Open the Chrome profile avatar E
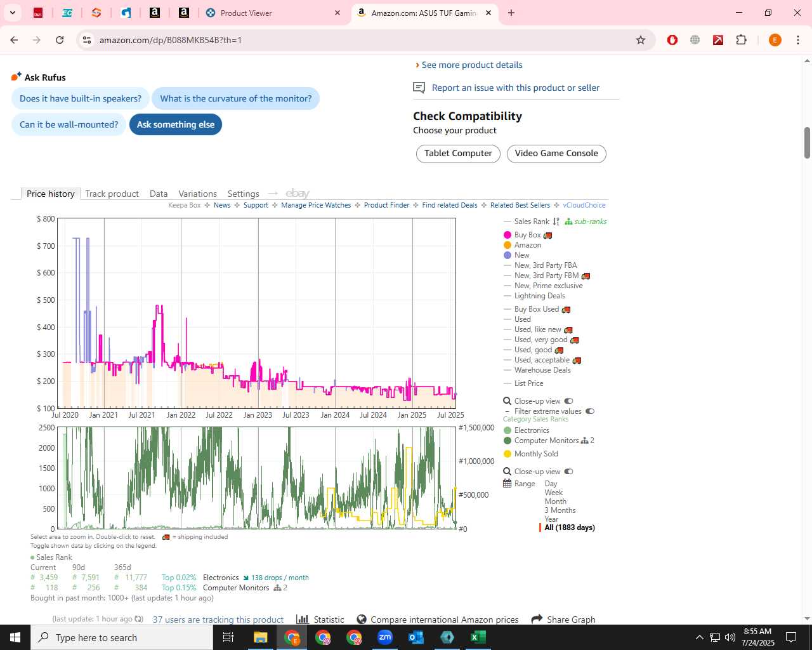Image resolution: width=812 pixels, height=650 pixels. click(x=775, y=40)
